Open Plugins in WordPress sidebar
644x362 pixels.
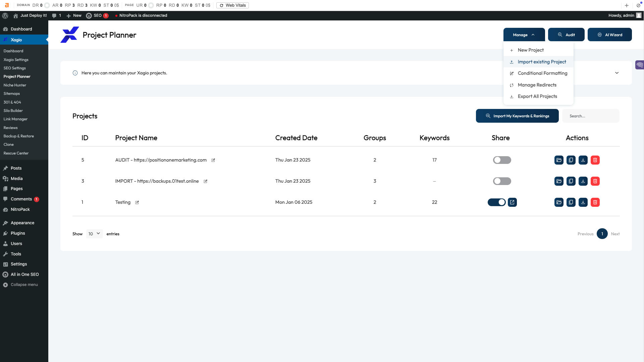[18, 233]
